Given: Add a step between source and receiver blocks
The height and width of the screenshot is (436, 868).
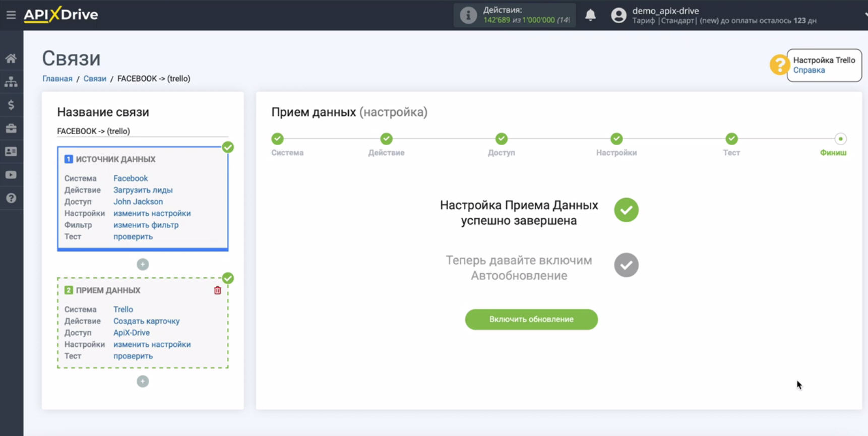Looking at the screenshot, I should pyautogui.click(x=143, y=264).
